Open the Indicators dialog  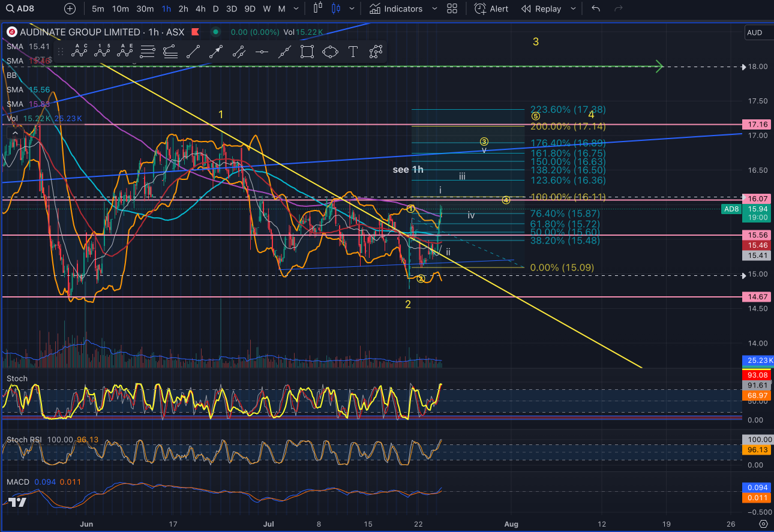point(395,9)
